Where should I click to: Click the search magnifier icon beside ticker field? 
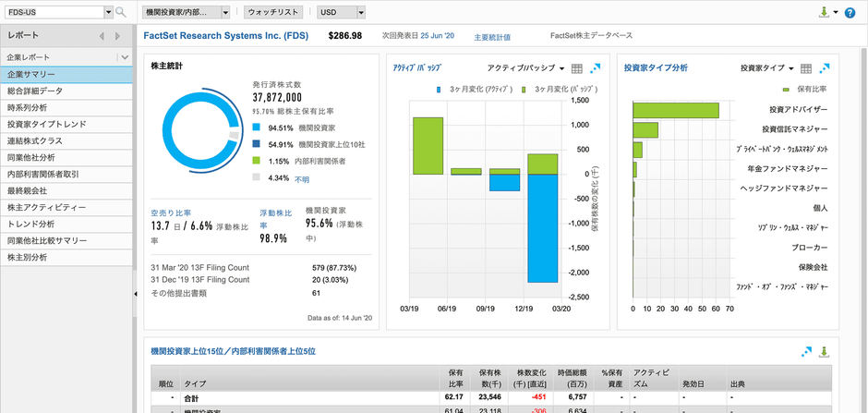[x=120, y=13]
